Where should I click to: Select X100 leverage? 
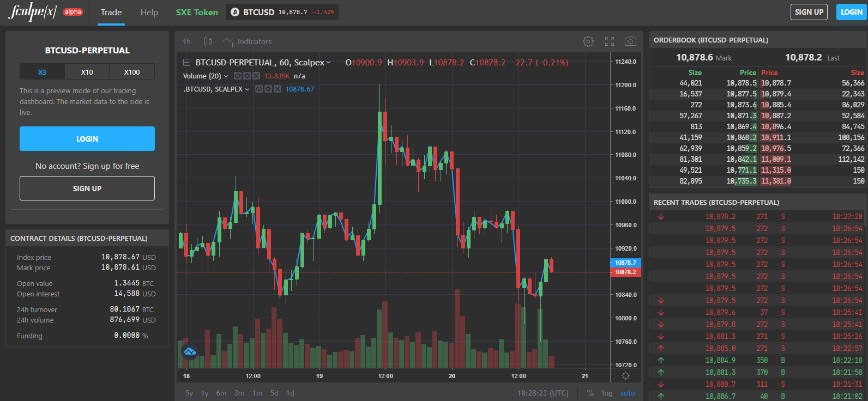click(132, 72)
